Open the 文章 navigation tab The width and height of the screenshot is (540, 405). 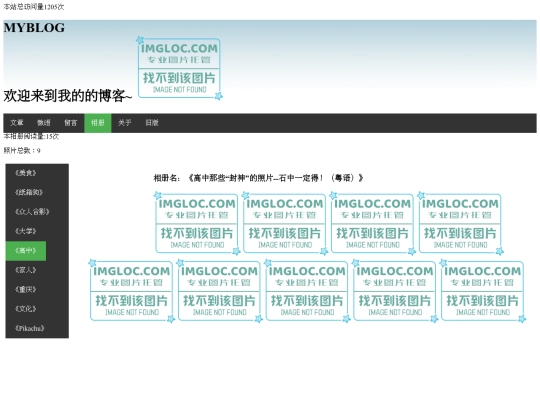tap(17, 123)
